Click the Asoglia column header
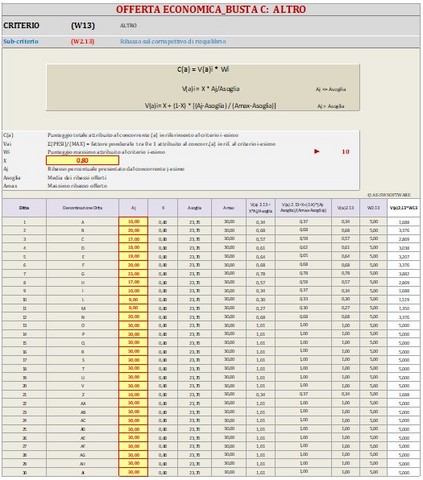 coord(195,208)
